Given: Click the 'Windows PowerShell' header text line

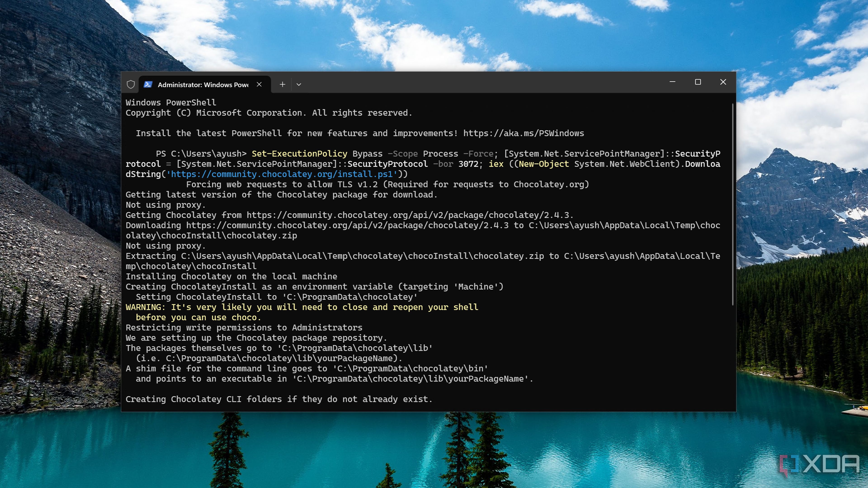Looking at the screenshot, I should pos(171,102).
